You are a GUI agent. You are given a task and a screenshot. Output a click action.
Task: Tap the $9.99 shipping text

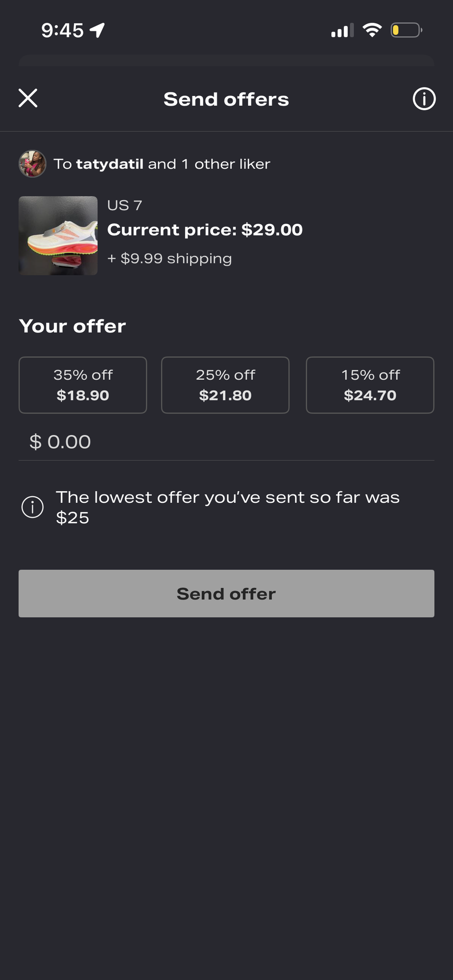point(170,258)
